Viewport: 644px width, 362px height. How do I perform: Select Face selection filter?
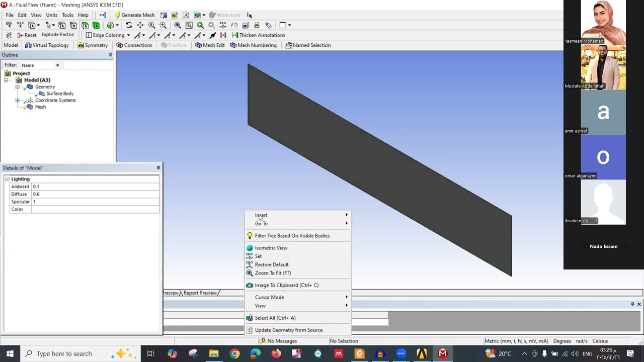pos(85,25)
